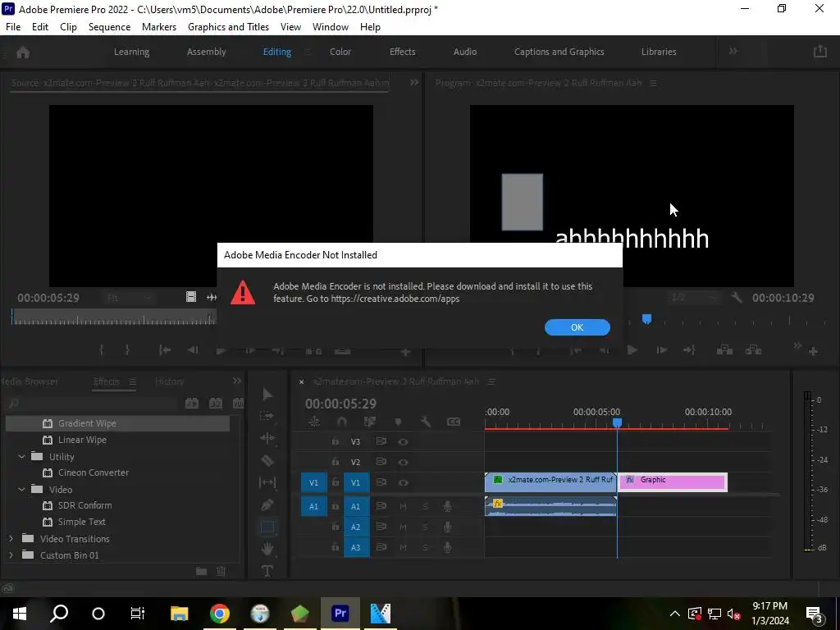This screenshot has height=630, width=840.
Task: Open the Sequence menu
Action: tap(109, 27)
